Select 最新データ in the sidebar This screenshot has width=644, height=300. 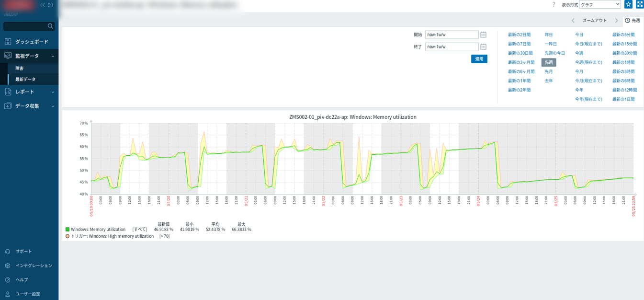pos(25,80)
